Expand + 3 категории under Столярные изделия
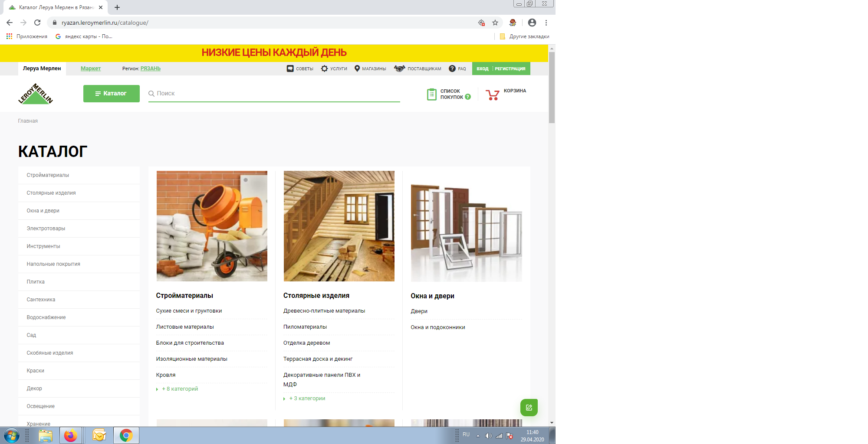Image resolution: width=868 pixels, height=444 pixels. point(307,398)
